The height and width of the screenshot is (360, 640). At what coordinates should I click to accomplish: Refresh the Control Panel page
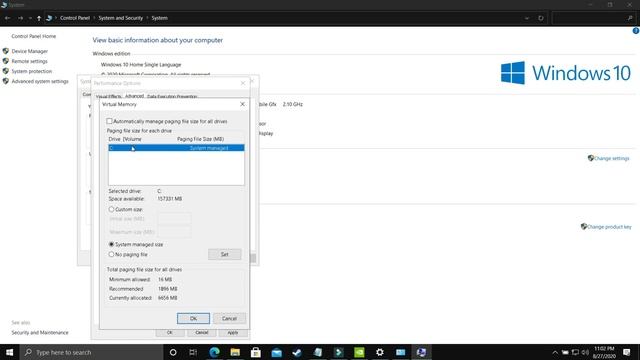click(541, 18)
